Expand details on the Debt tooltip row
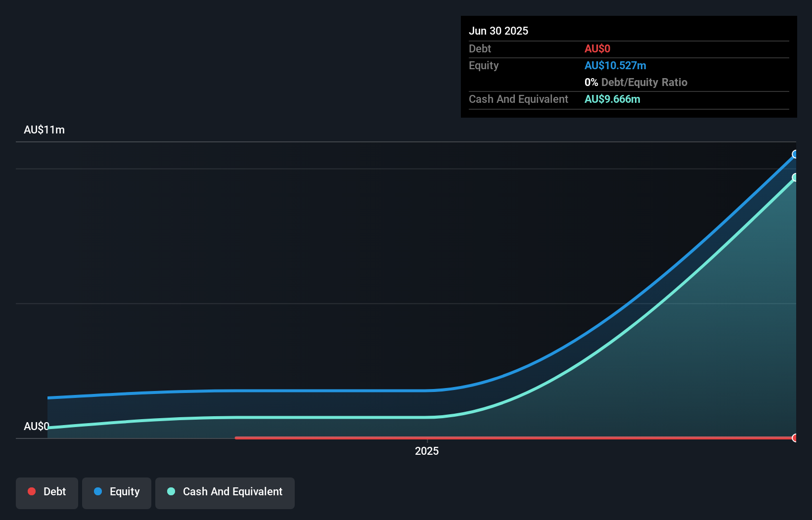Screen dimensions: 812x520 [x=480, y=48]
